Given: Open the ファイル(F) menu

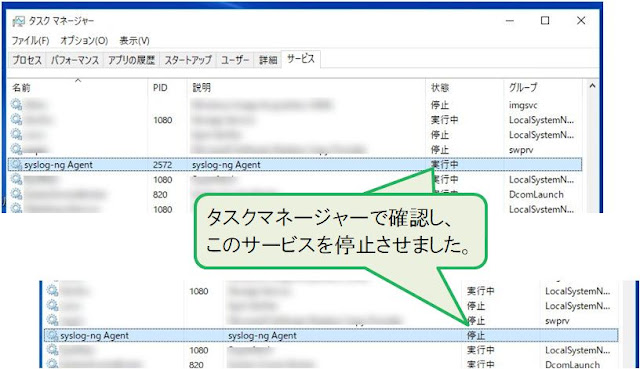Looking at the screenshot, I should pyautogui.click(x=31, y=41).
